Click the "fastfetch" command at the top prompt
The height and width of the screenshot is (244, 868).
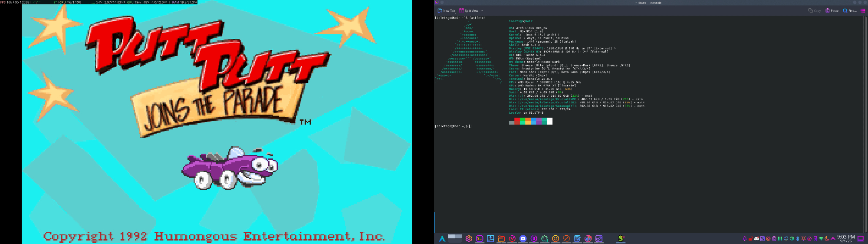coord(477,18)
